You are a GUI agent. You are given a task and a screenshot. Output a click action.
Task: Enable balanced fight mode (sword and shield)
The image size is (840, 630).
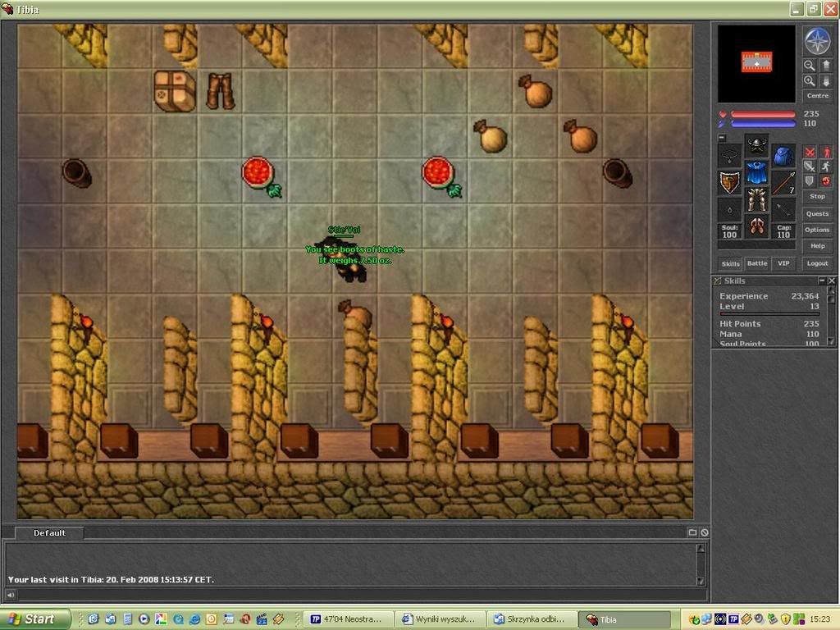810,167
